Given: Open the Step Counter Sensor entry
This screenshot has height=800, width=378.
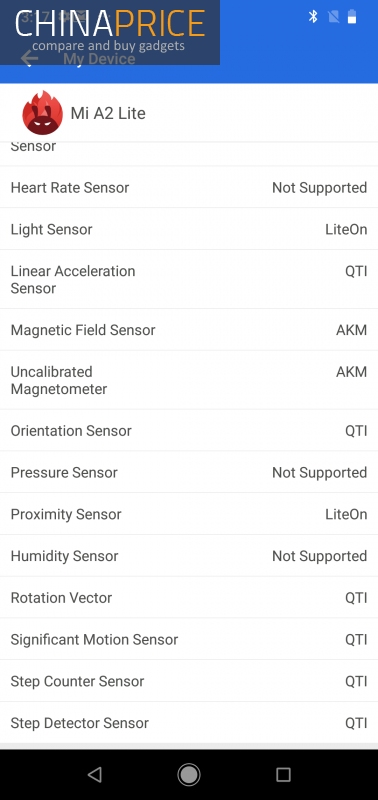Looking at the screenshot, I should [x=189, y=681].
